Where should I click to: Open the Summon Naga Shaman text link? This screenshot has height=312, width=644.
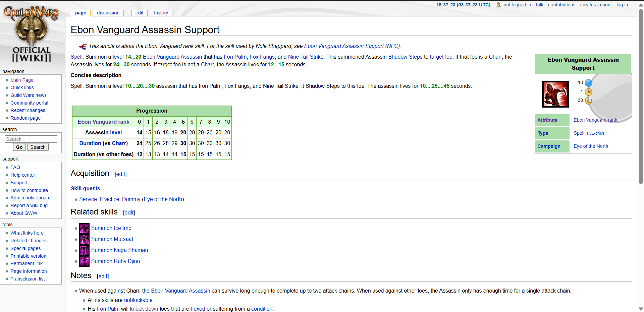119,250
